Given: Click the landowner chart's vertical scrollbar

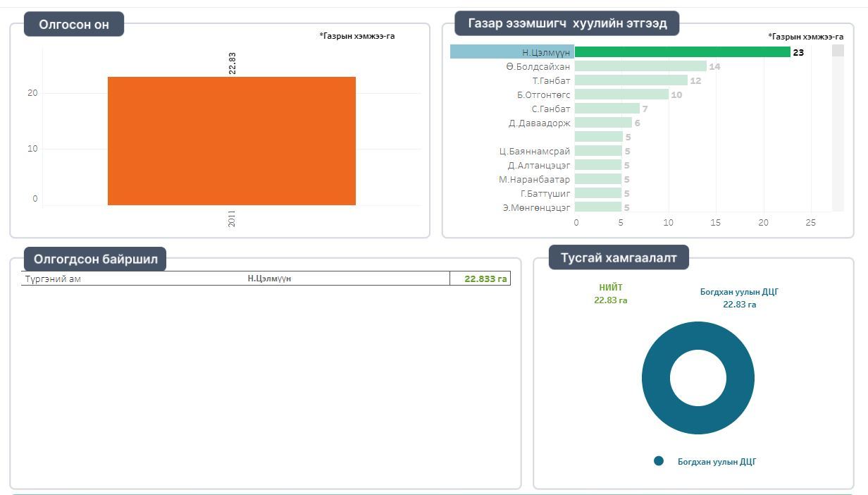Looking at the screenshot, I should 838,127.
